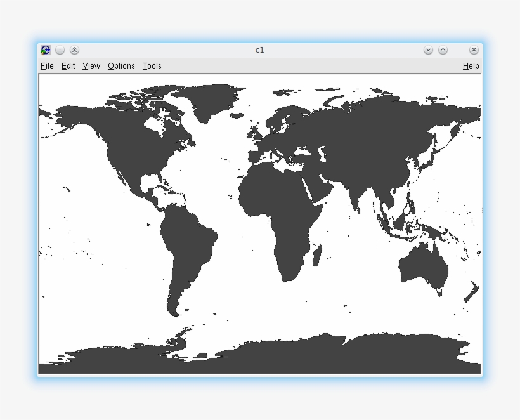520x420 pixels.
Task: Click the small round dot button beside app icon
Action: click(x=60, y=49)
